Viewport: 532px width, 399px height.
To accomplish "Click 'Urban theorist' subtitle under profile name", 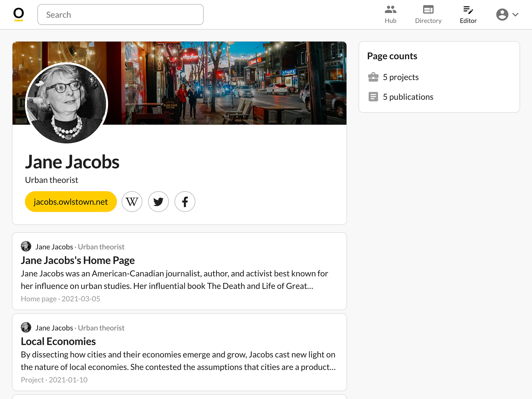I will (x=52, y=180).
